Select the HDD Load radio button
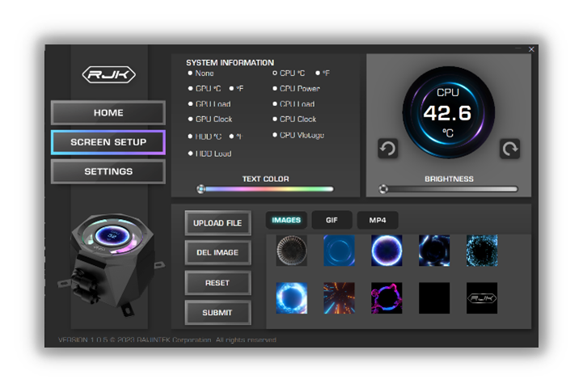Image resolution: width=583 pixels, height=392 pixels. coord(191,154)
